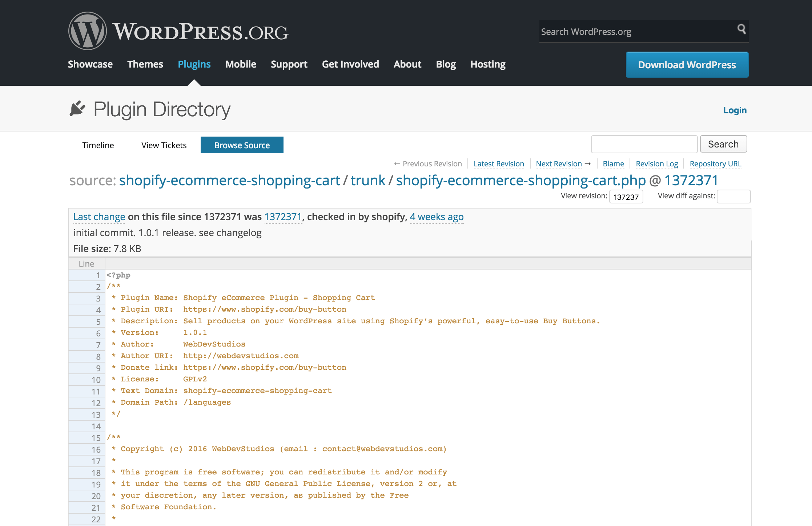Click the Plugin Directory heading
This screenshot has height=526, width=812.
pos(162,109)
